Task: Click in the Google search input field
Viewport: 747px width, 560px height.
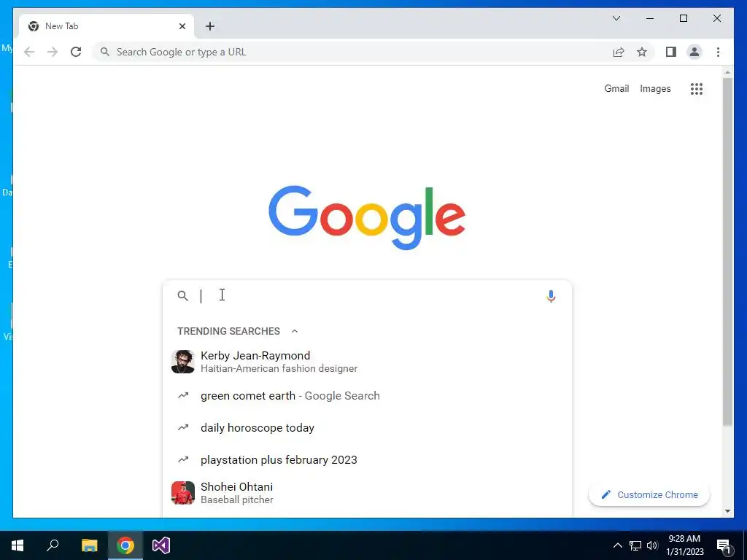Action: pos(367,296)
